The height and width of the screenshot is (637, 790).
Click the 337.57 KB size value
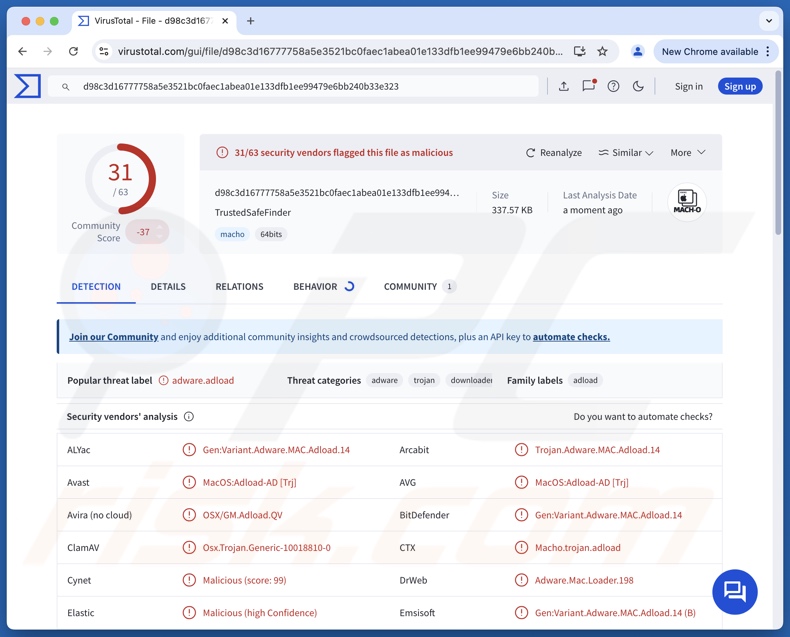point(512,210)
